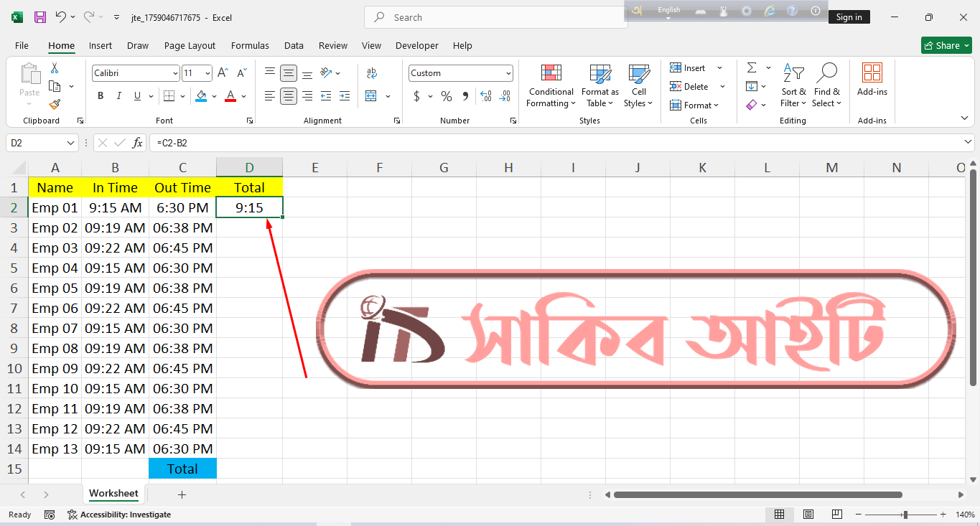Open the Add-ins icon
Screen dimensions: 980x526
[x=872, y=79]
